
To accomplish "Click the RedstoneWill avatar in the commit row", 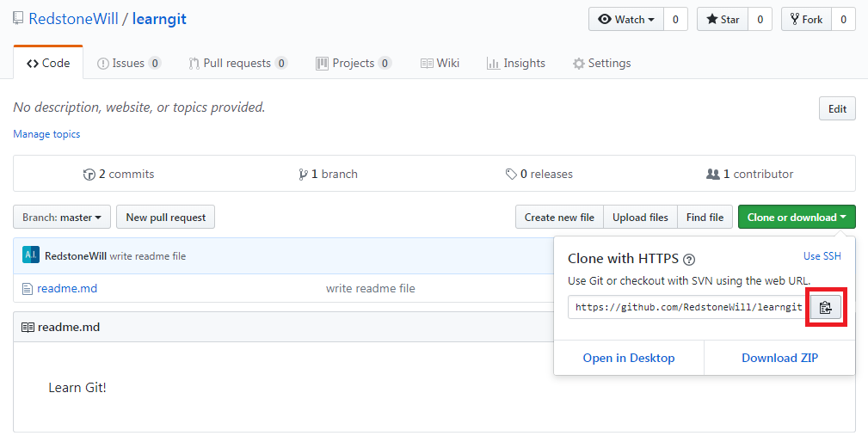I will coord(31,255).
